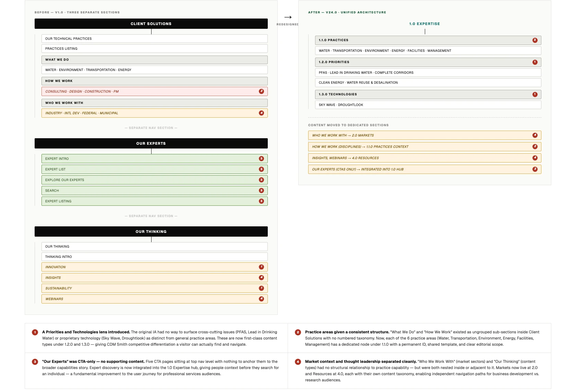Screen dimensions: 576x392
Task: Click the redesigned arrow icon
Action: pyautogui.click(x=288, y=17)
